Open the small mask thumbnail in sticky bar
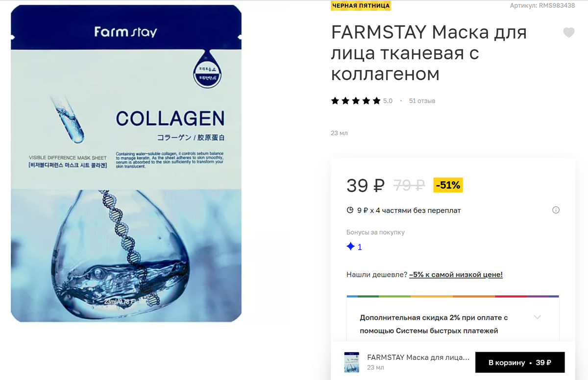588x380 pixels. 351,362
